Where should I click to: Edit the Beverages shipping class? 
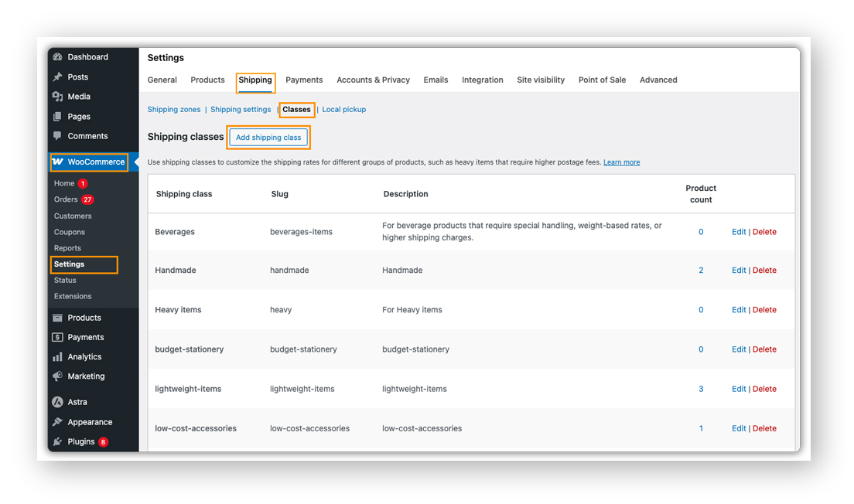(x=739, y=232)
